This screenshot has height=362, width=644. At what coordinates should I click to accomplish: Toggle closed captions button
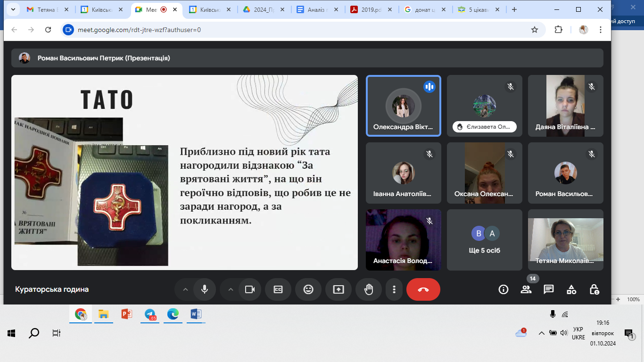click(278, 289)
